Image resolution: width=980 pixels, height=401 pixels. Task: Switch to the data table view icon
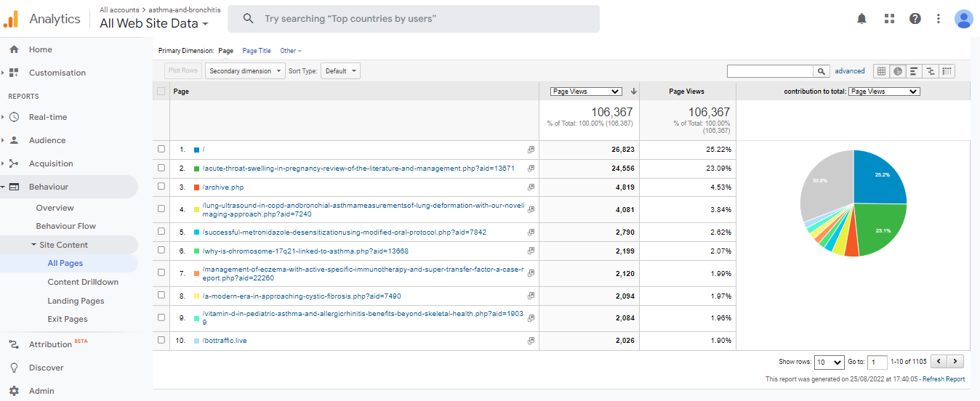[881, 71]
